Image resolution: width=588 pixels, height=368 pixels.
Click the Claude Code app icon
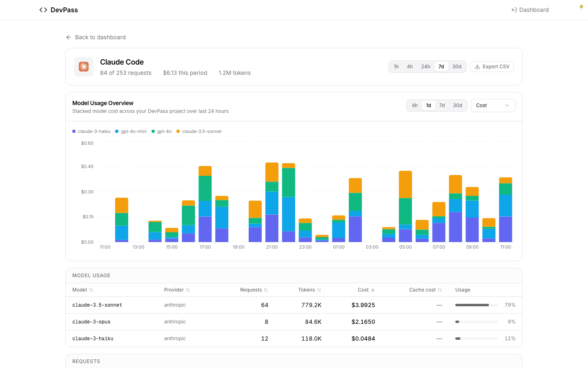tap(84, 67)
